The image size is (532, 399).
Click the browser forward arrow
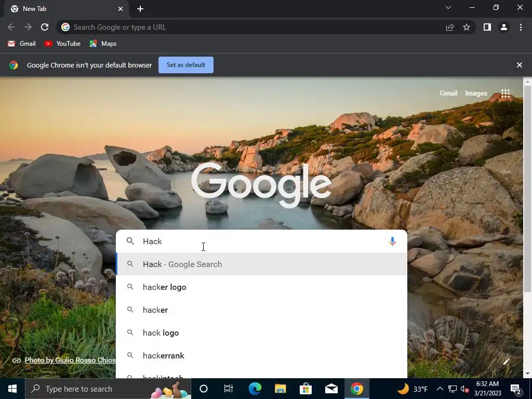(28, 27)
